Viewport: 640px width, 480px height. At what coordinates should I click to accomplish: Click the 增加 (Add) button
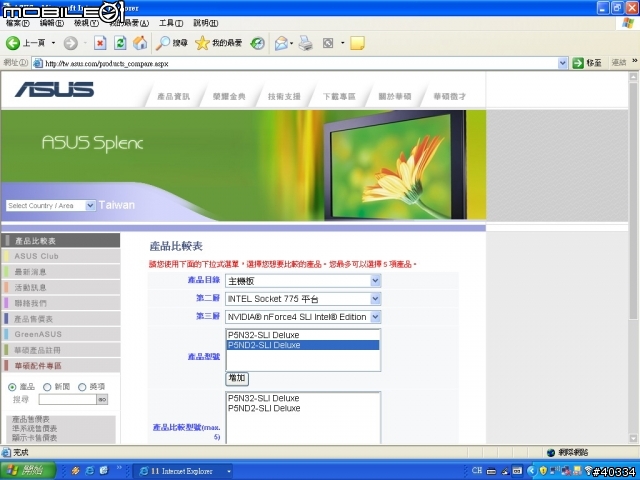click(x=237, y=378)
